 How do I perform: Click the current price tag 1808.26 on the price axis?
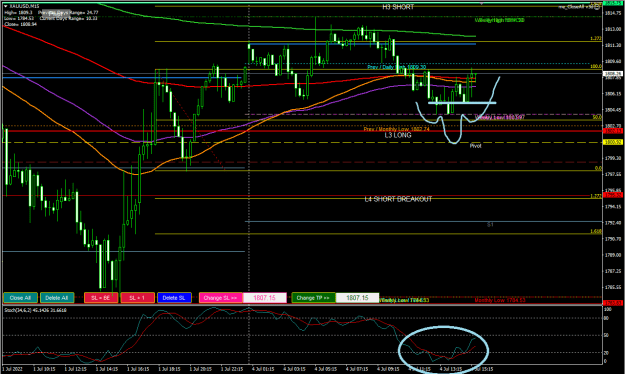click(613, 74)
